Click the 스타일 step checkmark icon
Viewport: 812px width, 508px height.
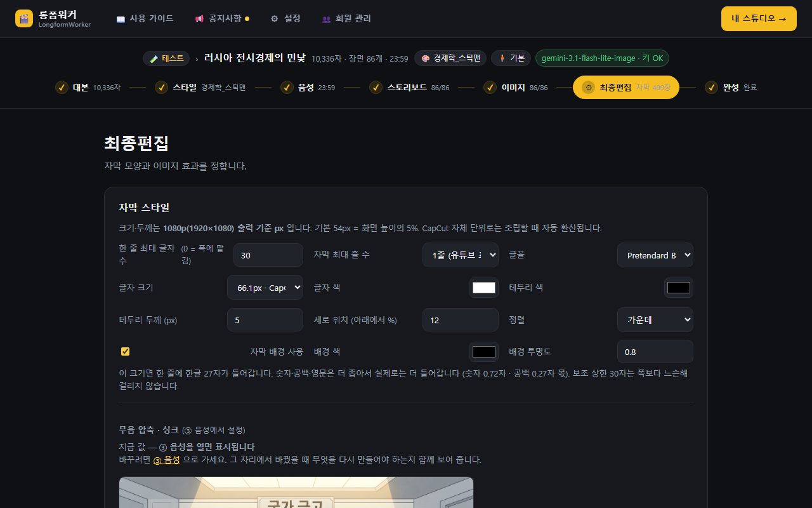click(161, 88)
